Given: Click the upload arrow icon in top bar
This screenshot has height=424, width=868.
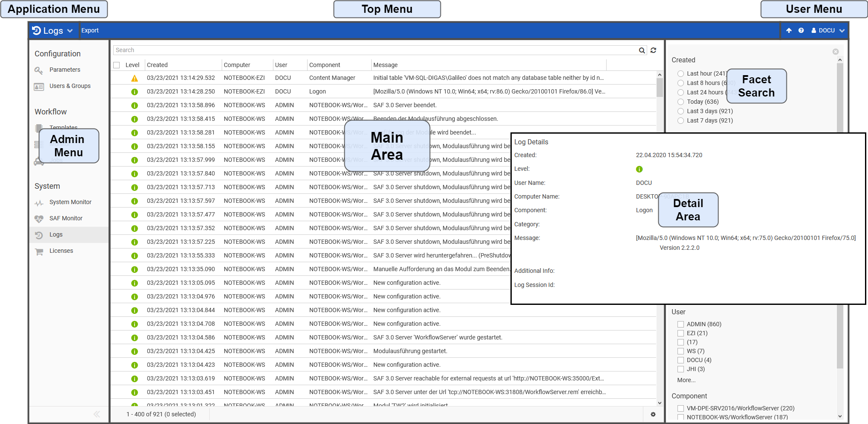Looking at the screenshot, I should click(789, 31).
